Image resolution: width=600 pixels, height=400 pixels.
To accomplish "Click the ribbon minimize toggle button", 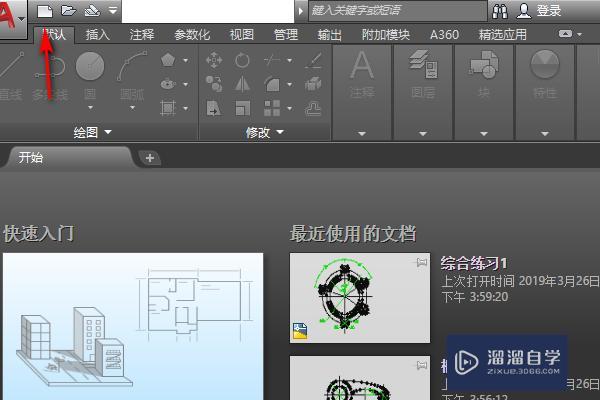I will point(565,34).
